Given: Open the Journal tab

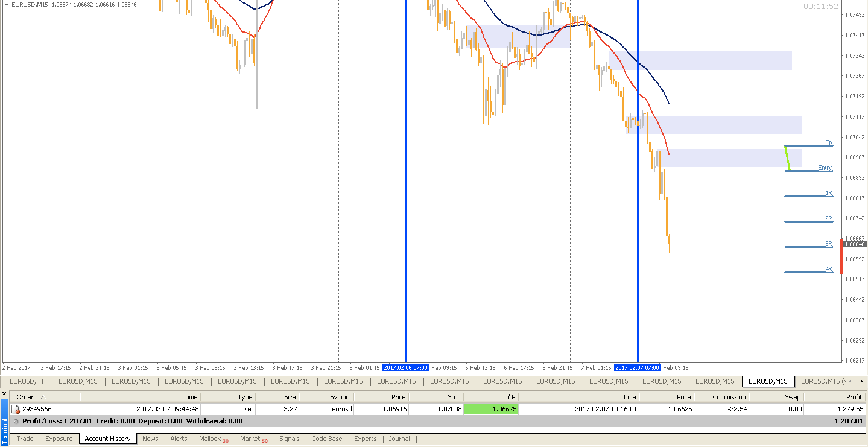Looking at the screenshot, I should pyautogui.click(x=399, y=439).
